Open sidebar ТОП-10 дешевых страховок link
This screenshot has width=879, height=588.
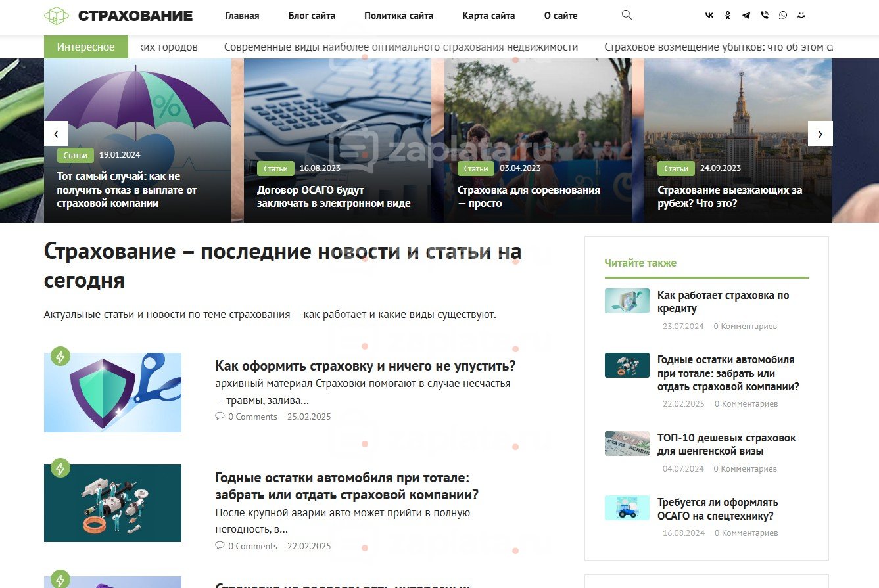(726, 445)
